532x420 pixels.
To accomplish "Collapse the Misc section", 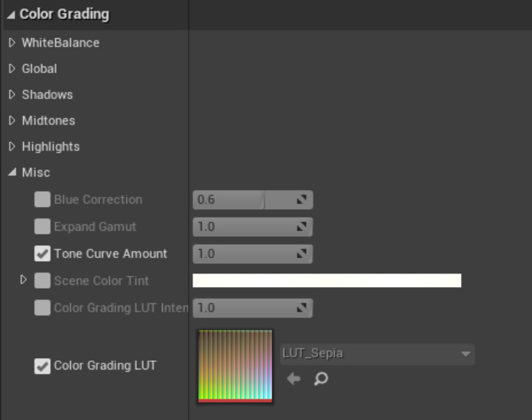I will pyautogui.click(x=12, y=173).
